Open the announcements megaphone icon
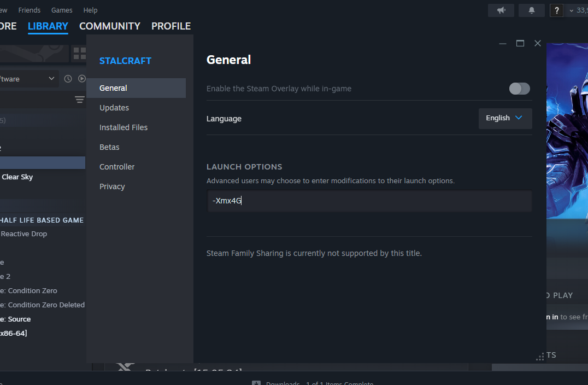 point(501,10)
